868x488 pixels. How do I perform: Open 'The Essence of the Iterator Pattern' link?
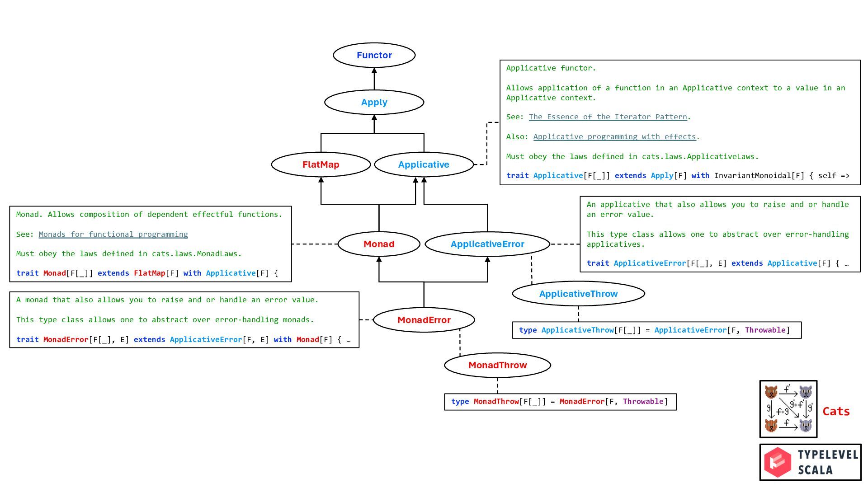click(x=608, y=117)
